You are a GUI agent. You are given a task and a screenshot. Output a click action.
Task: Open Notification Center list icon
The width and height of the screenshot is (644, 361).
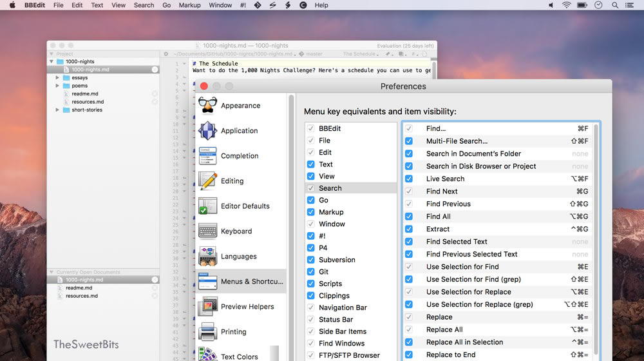point(629,5)
